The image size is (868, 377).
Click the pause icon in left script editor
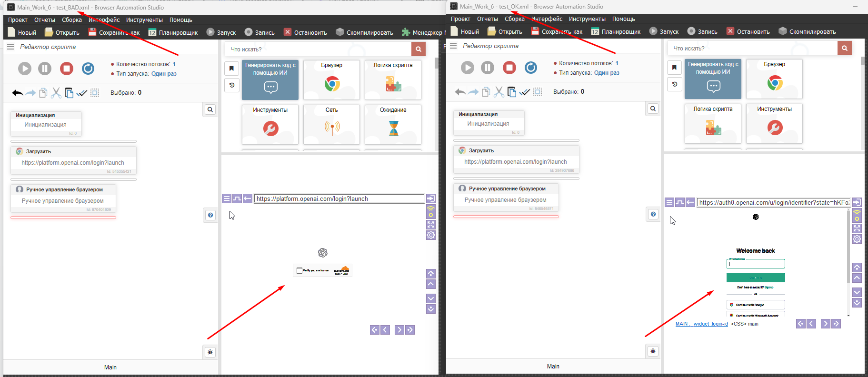point(45,69)
